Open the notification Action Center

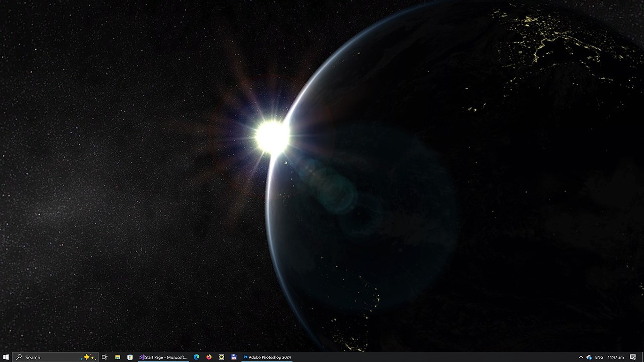(x=633, y=357)
